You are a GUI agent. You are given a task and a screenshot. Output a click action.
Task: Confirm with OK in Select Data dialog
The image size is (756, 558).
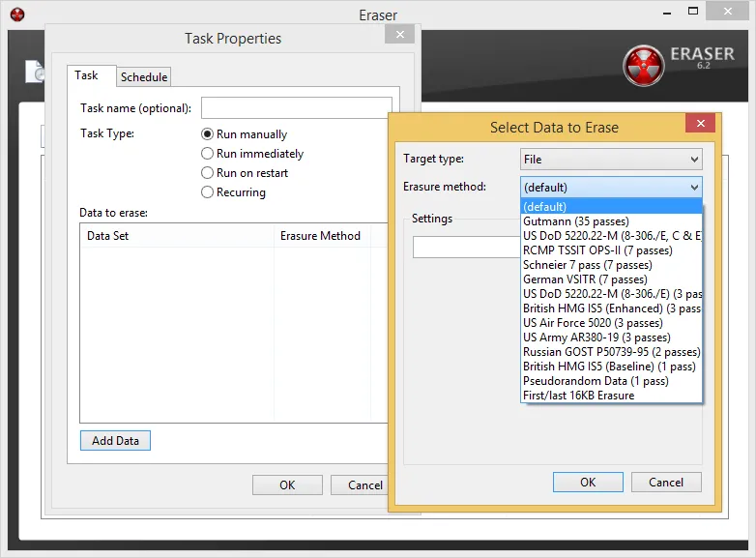(588, 483)
